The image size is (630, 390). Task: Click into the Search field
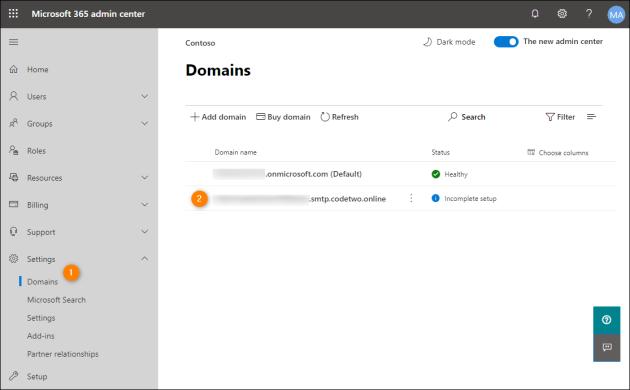coord(467,117)
